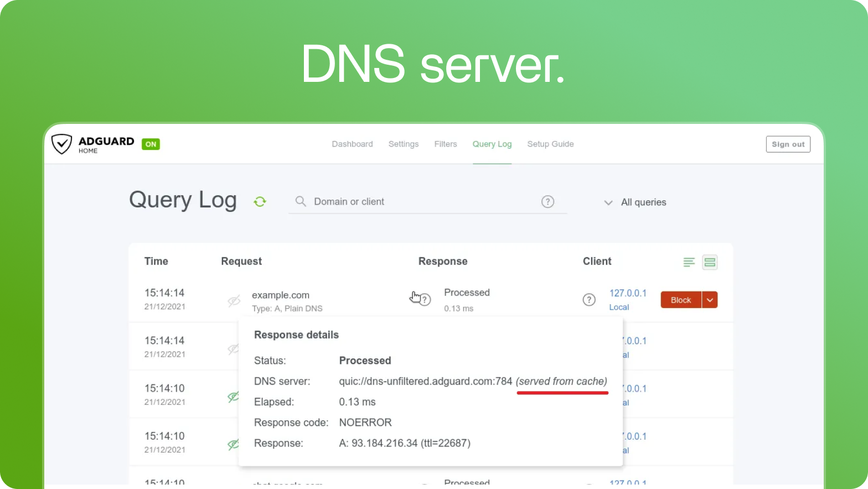This screenshot has width=868, height=489.
Task: Click response details help icon near Processed
Action: pyautogui.click(x=425, y=300)
